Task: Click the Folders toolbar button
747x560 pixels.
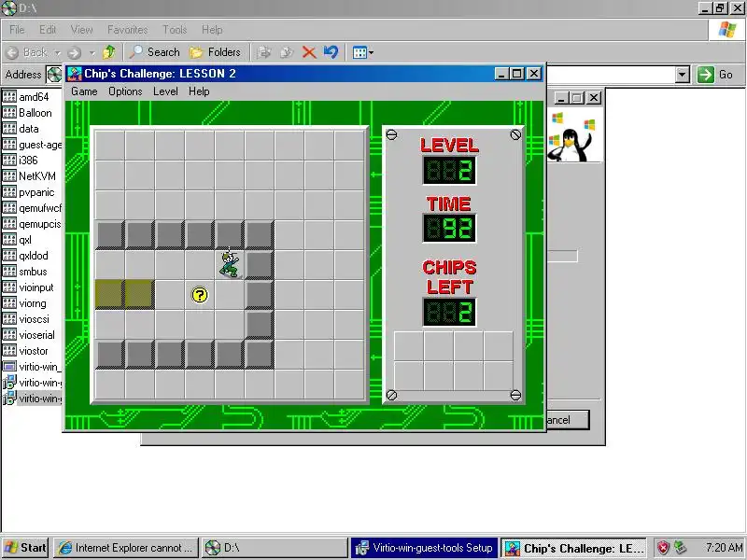Action: (x=215, y=52)
